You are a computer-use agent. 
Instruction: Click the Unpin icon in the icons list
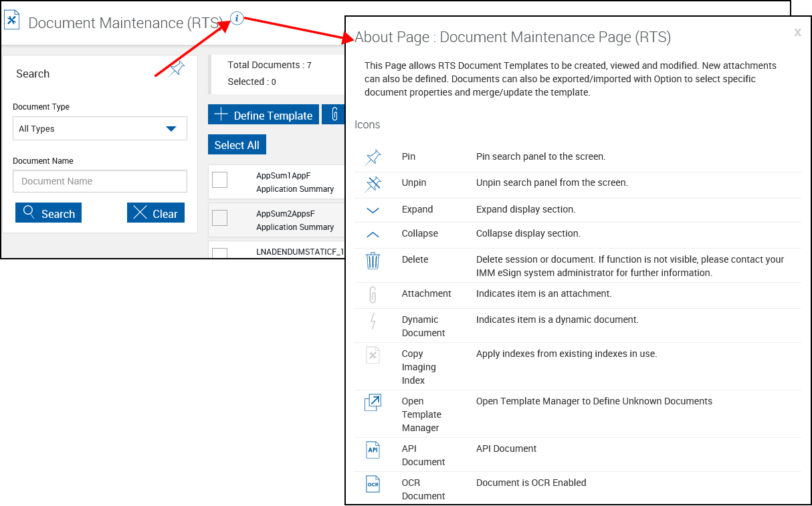[373, 183]
